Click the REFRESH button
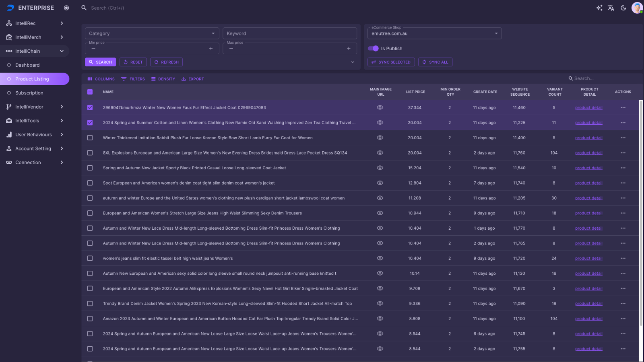 (167, 62)
